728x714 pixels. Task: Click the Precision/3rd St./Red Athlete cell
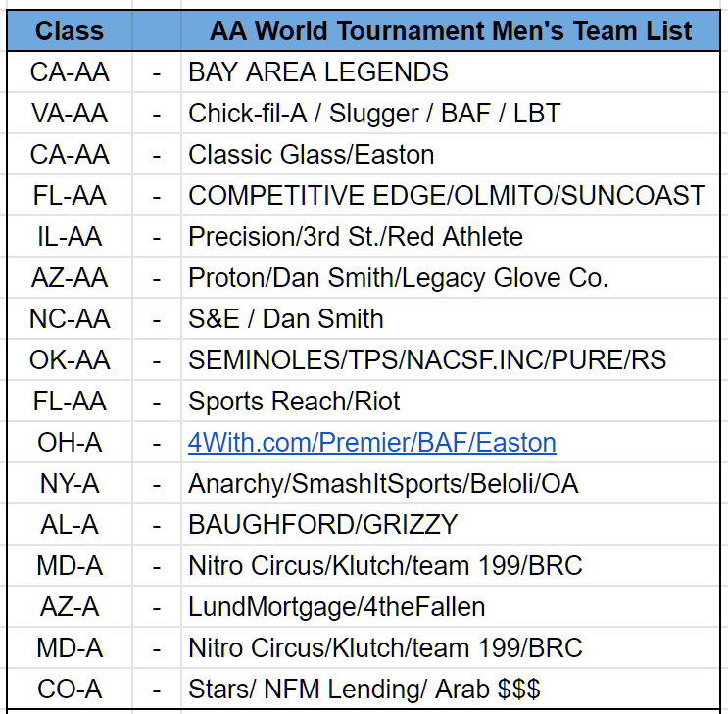click(451, 236)
